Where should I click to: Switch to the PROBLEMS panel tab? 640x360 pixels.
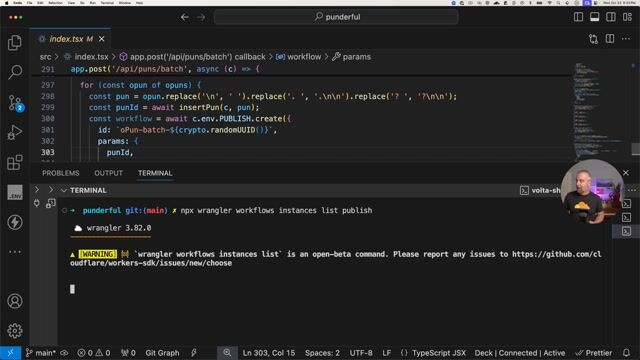(61, 173)
